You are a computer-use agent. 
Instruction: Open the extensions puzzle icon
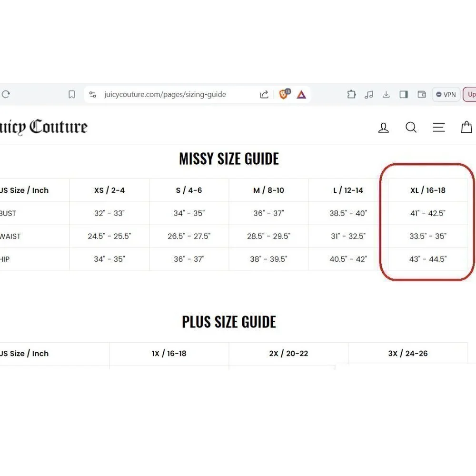pyautogui.click(x=351, y=94)
